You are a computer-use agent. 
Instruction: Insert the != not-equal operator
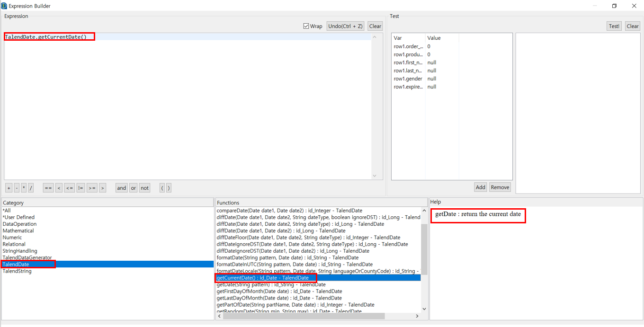[80, 188]
